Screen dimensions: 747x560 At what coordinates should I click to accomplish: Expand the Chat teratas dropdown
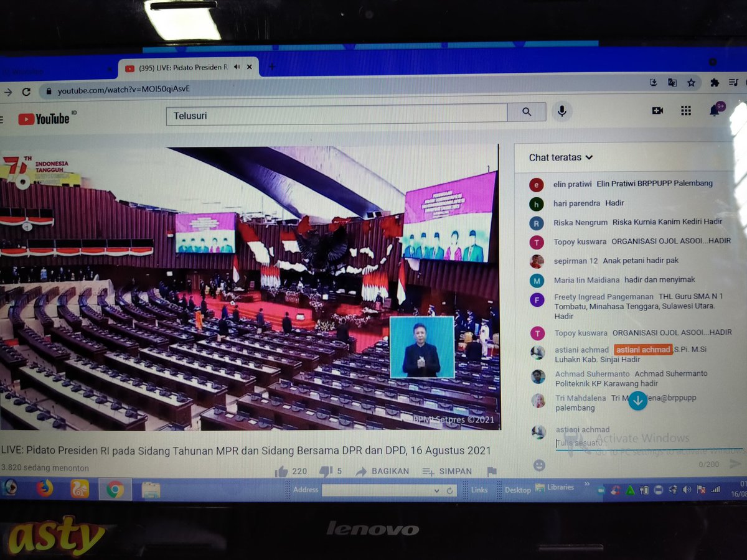pos(561,157)
